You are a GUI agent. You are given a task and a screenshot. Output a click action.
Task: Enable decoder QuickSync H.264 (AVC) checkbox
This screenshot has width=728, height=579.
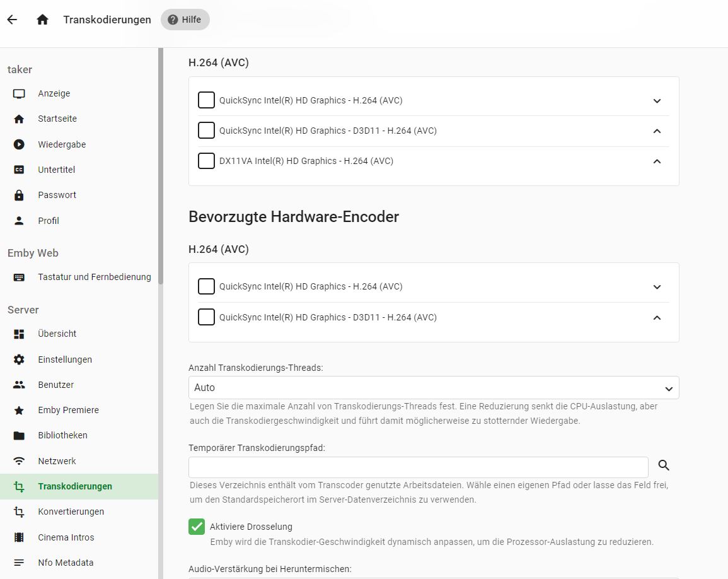[206, 100]
